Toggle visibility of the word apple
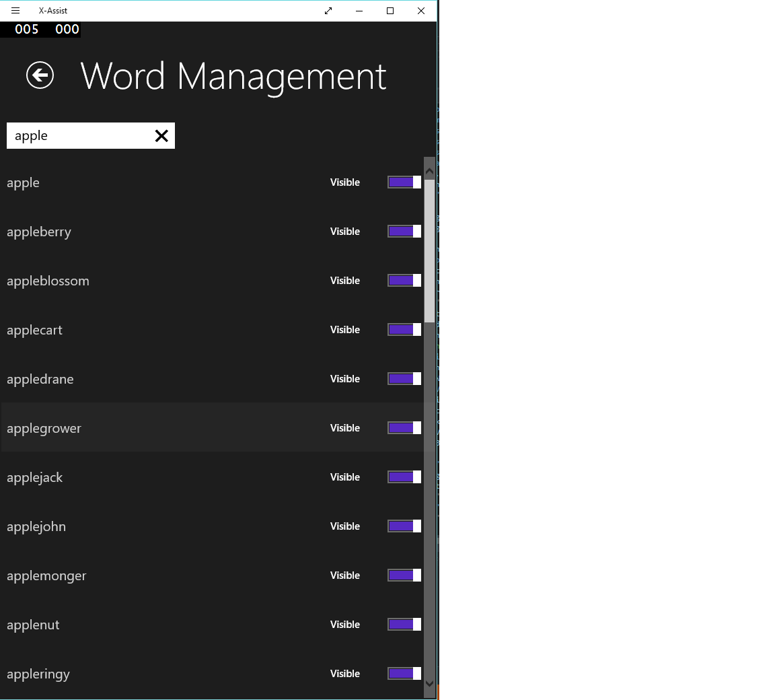 tap(404, 182)
